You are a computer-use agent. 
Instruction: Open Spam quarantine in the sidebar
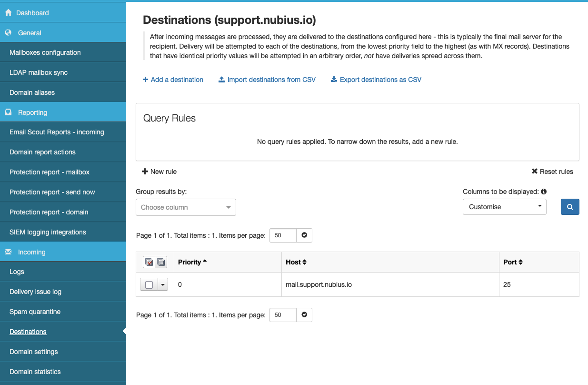pyautogui.click(x=35, y=312)
